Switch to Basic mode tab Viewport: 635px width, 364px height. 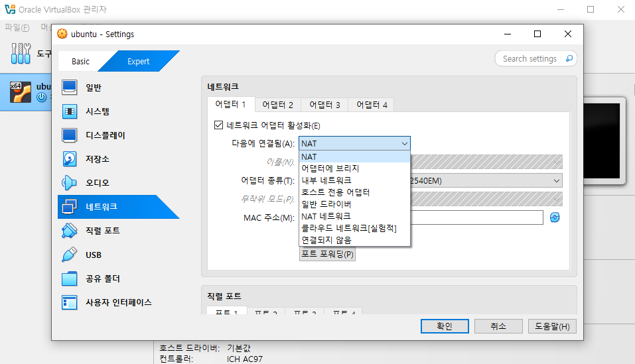tap(80, 62)
